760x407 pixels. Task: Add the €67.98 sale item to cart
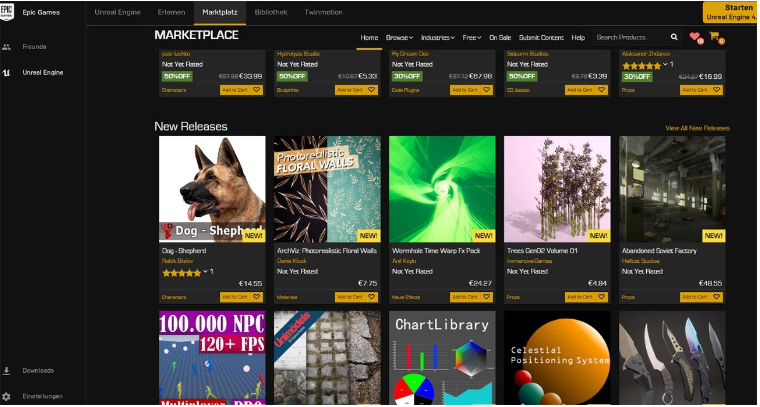[x=465, y=90]
